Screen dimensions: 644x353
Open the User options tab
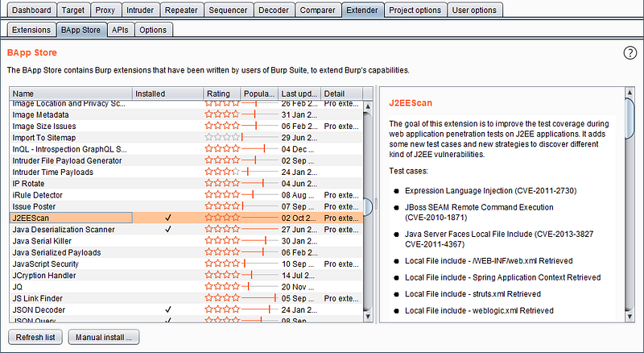tap(474, 10)
